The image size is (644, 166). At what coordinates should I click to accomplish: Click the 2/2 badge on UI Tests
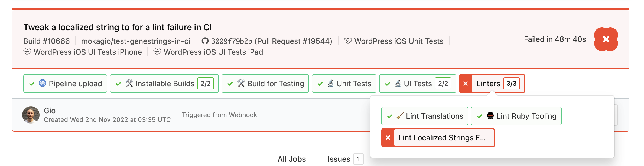coord(443,84)
